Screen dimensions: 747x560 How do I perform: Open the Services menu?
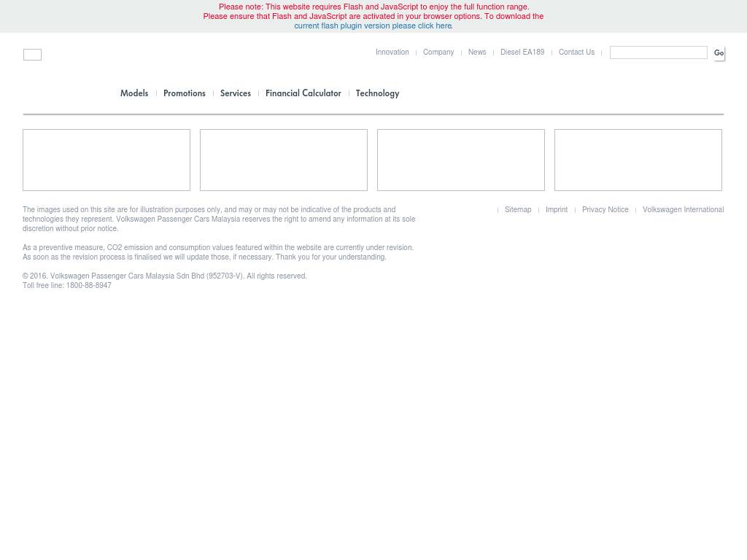pyautogui.click(x=235, y=93)
